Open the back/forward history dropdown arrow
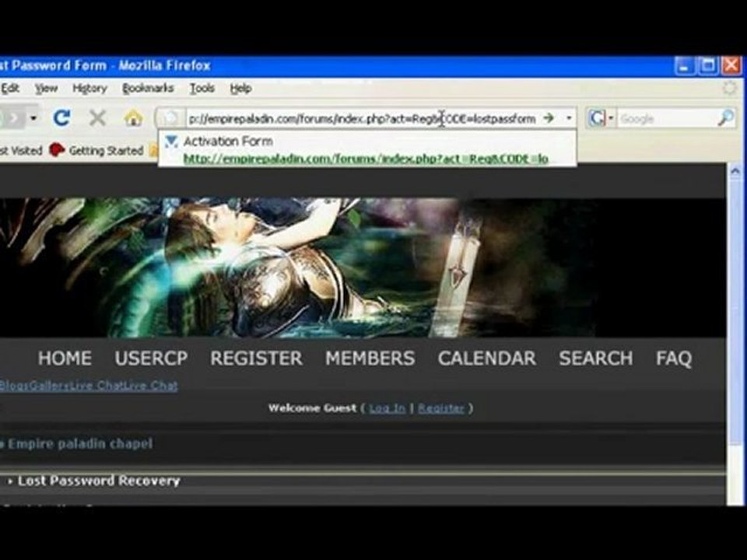Viewport: 747px width, 560px height. click(x=33, y=117)
